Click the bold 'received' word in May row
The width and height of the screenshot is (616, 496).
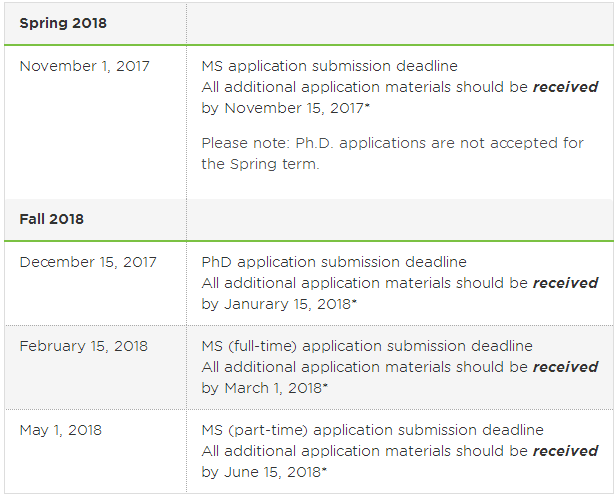565,451
